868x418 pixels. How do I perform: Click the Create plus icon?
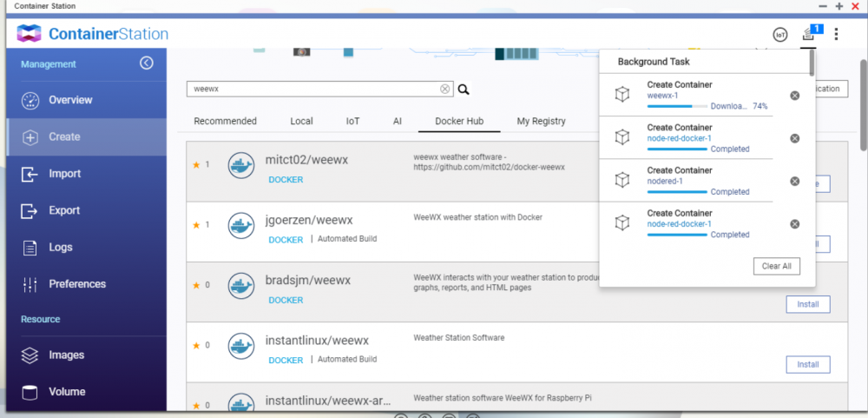point(30,137)
